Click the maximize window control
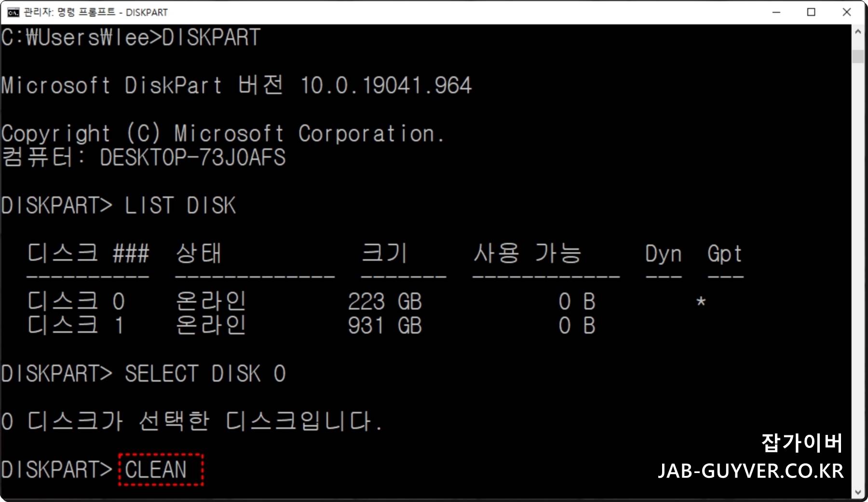 pyautogui.click(x=812, y=12)
